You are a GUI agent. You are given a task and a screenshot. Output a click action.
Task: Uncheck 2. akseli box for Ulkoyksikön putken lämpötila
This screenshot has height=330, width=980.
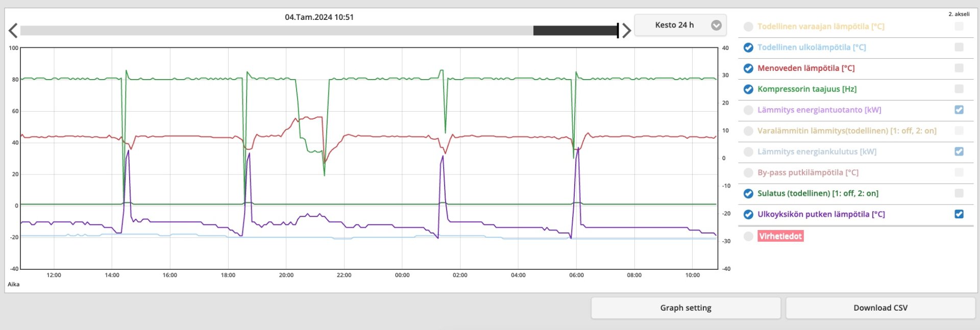959,214
